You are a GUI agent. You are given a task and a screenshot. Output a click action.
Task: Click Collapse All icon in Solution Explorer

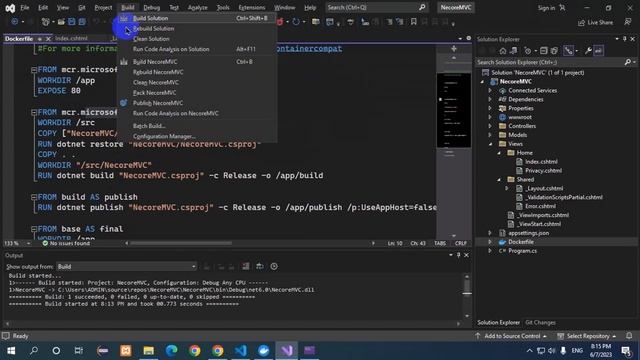click(544, 51)
